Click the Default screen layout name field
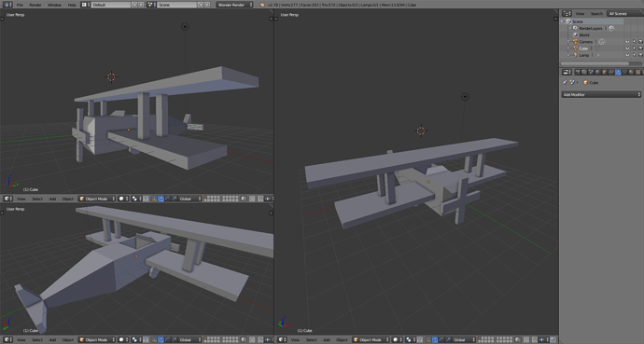 [111, 5]
